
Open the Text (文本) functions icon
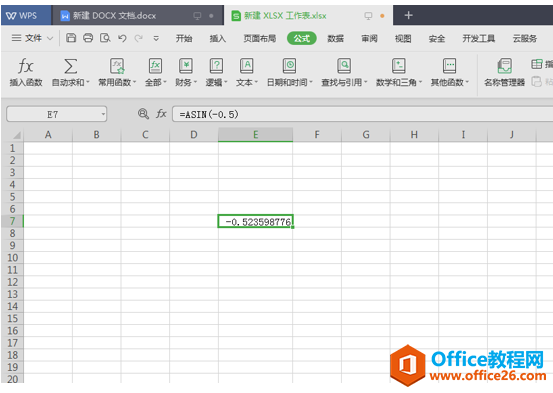click(x=247, y=66)
